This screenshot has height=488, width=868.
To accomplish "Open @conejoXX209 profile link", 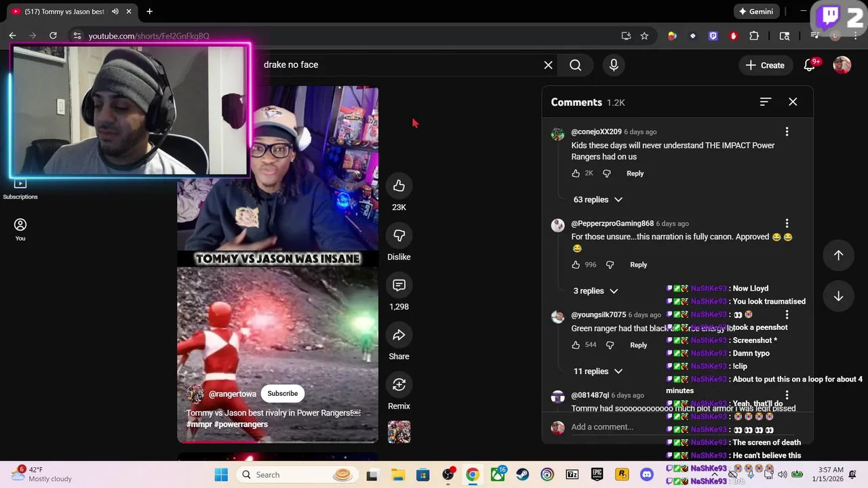I will pyautogui.click(x=596, y=132).
